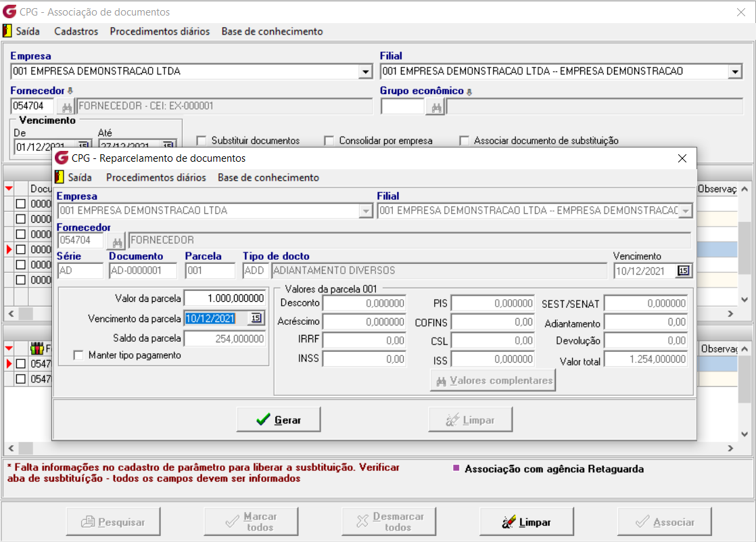Click Grupo econômico binoculars search icon
Screen dimensions: 756x542
[436, 107]
